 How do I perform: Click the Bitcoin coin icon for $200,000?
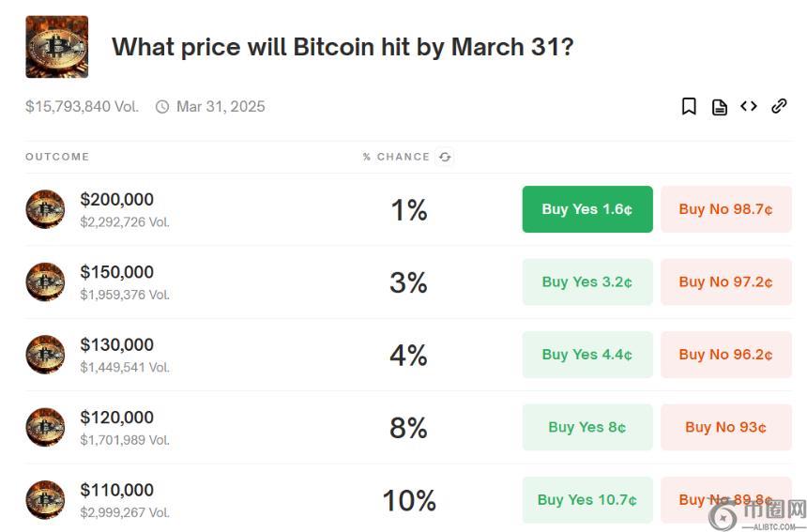pos(45,209)
